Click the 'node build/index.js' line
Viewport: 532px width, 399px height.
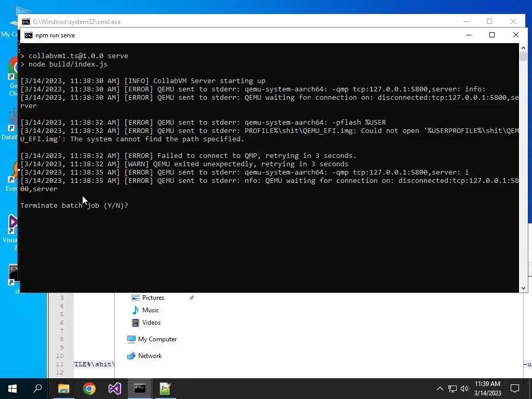(x=68, y=64)
